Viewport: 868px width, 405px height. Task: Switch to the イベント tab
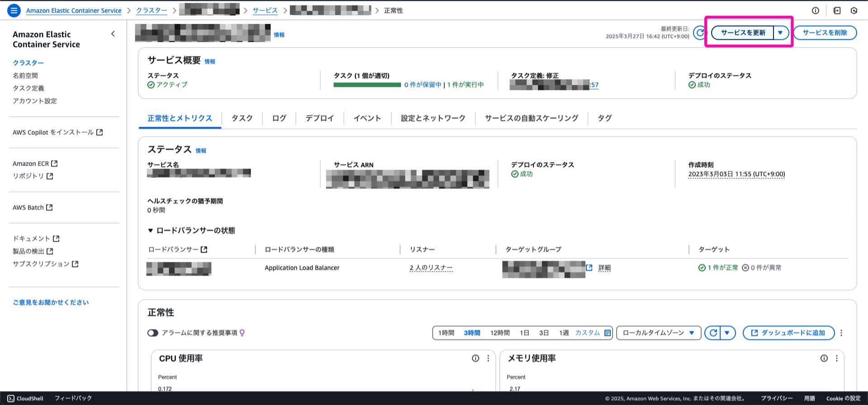[367, 118]
